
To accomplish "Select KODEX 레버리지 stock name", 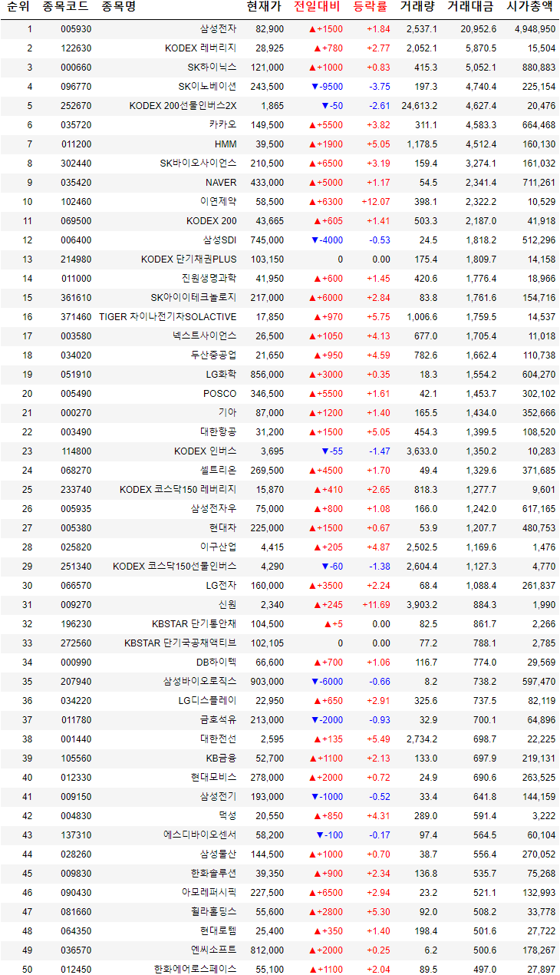I will pyautogui.click(x=201, y=48).
